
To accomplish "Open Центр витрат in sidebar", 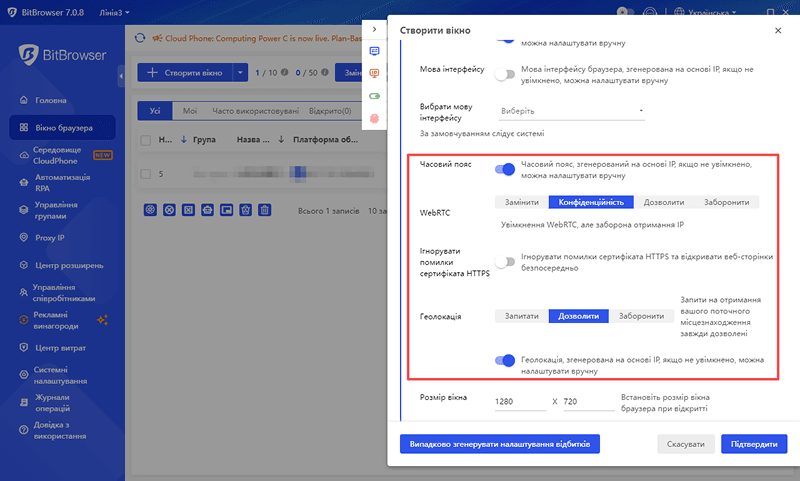I will 62,347.
